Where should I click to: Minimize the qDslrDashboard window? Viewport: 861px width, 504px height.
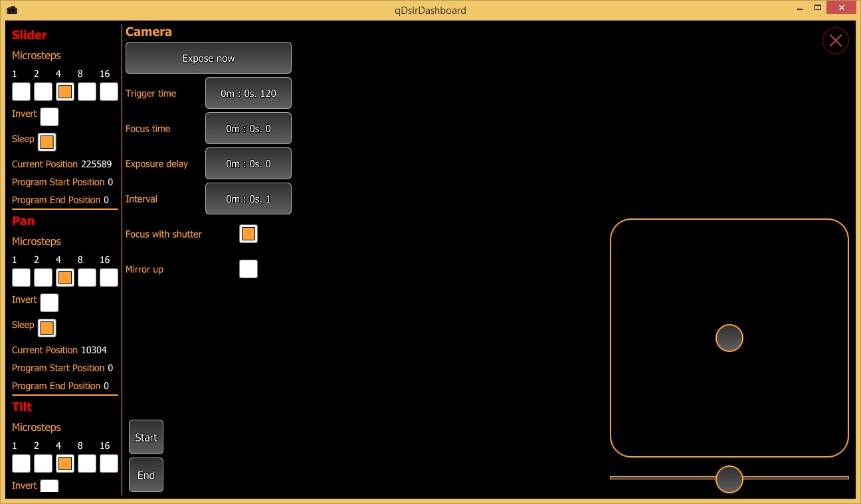pyautogui.click(x=799, y=8)
